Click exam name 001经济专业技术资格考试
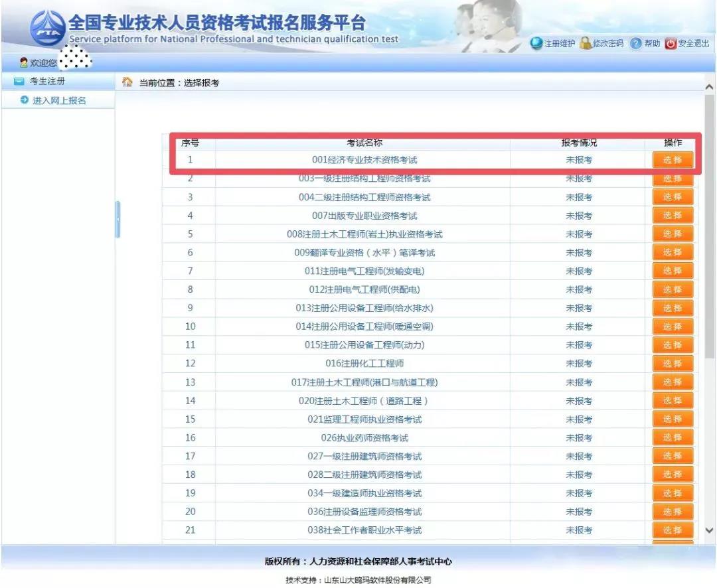717x588 pixels. 364,159
